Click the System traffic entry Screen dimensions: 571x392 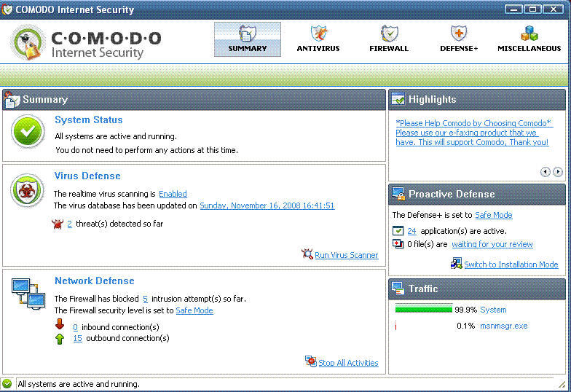[493, 310]
